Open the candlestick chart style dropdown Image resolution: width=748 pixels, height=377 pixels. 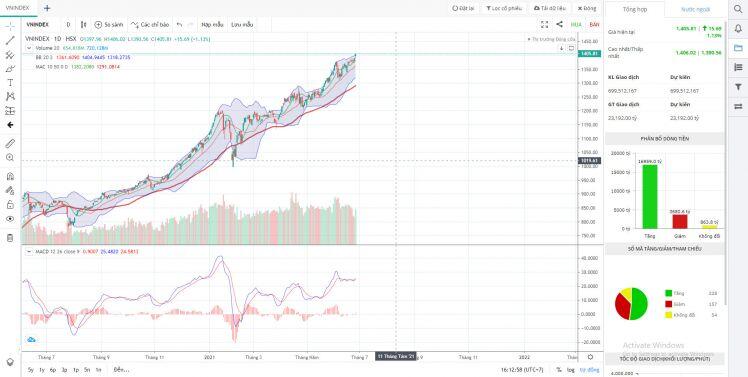[83, 24]
